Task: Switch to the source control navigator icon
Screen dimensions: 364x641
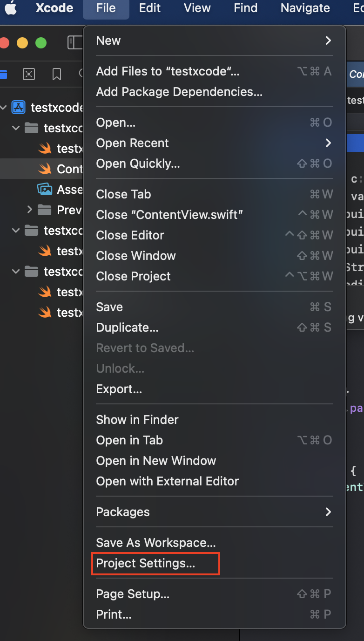Action: click(29, 74)
